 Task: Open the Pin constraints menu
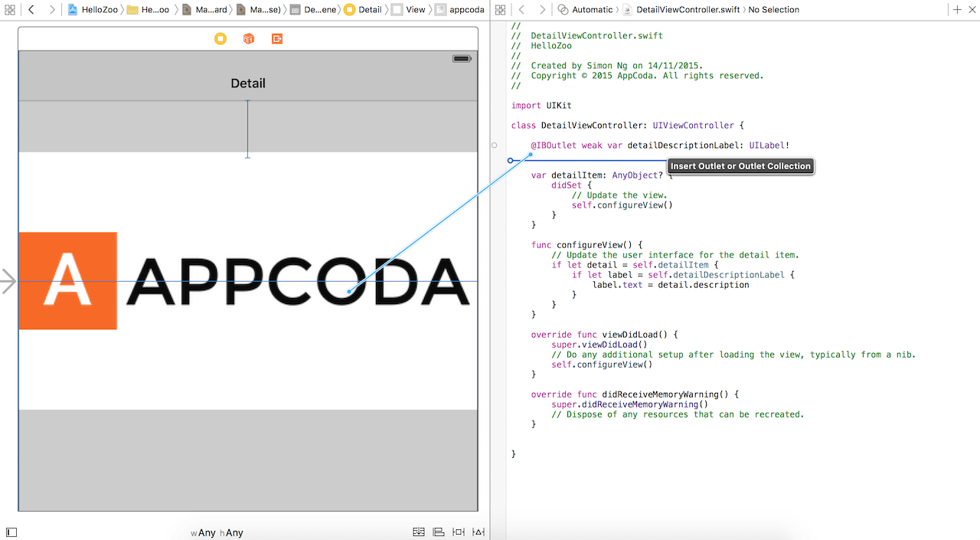click(x=459, y=532)
